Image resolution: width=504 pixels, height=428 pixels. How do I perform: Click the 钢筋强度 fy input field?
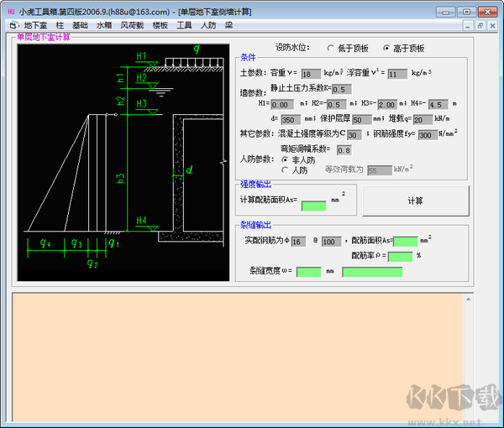(427, 135)
